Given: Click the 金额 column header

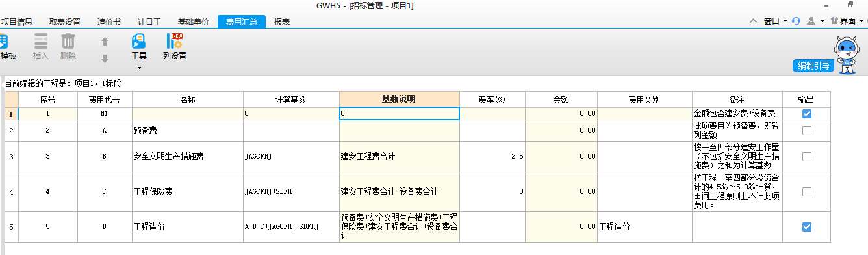Looking at the screenshot, I should [561, 100].
